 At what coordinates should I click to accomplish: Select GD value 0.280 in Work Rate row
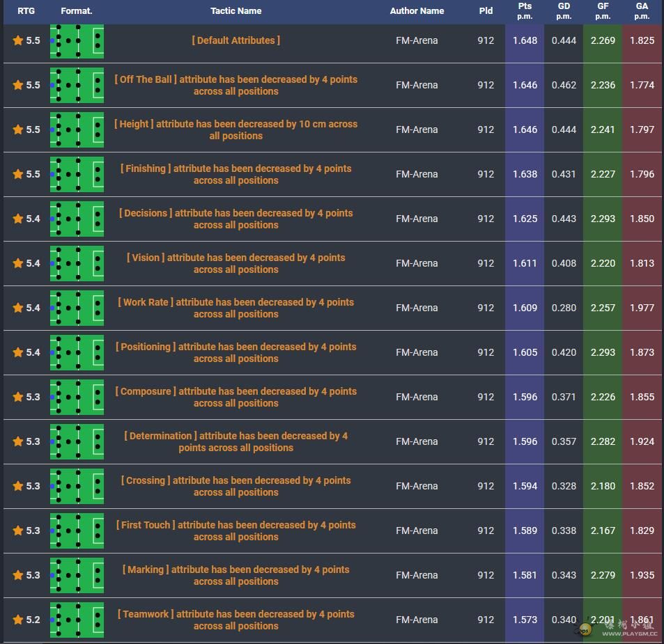[564, 308]
